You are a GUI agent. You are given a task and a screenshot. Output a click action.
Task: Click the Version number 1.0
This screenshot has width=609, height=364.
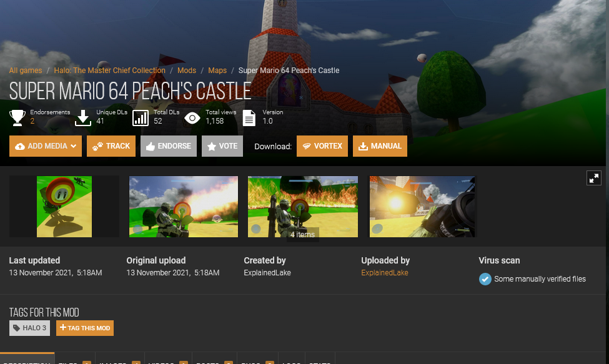tap(267, 121)
